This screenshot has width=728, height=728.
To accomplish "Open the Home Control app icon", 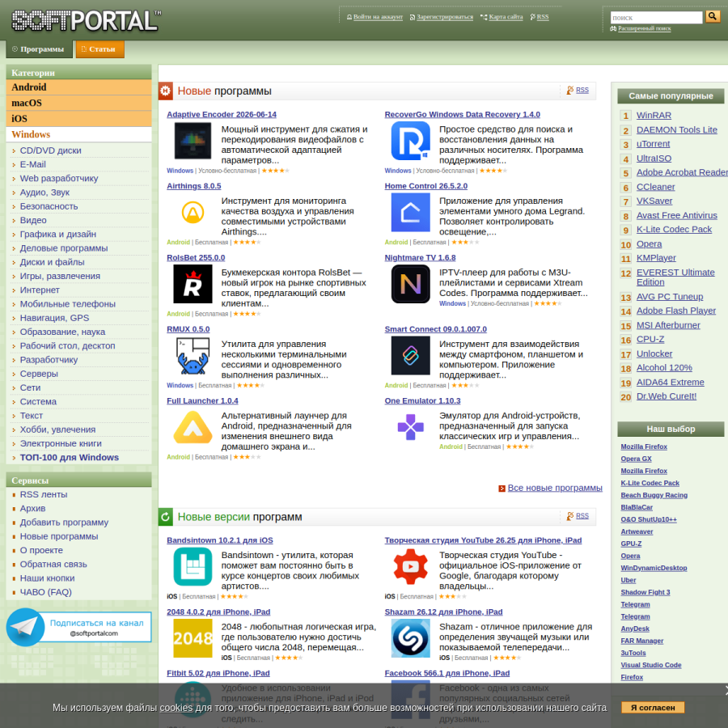I will click(410, 213).
